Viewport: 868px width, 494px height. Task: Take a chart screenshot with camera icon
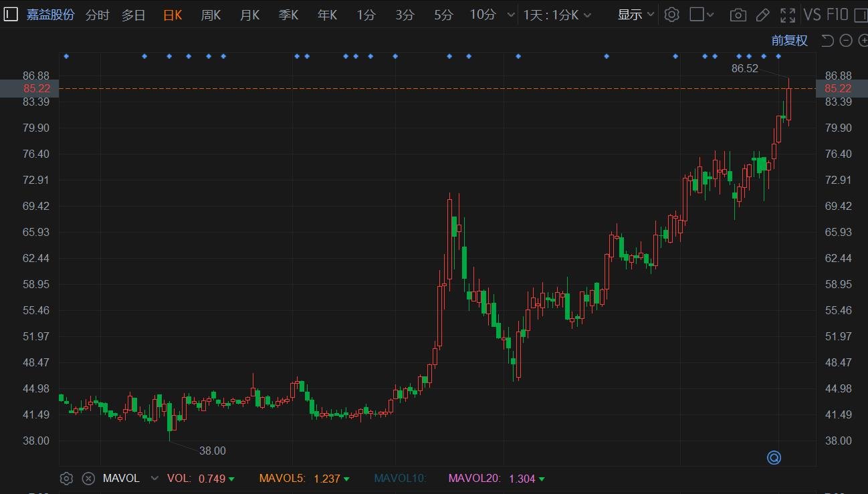738,15
